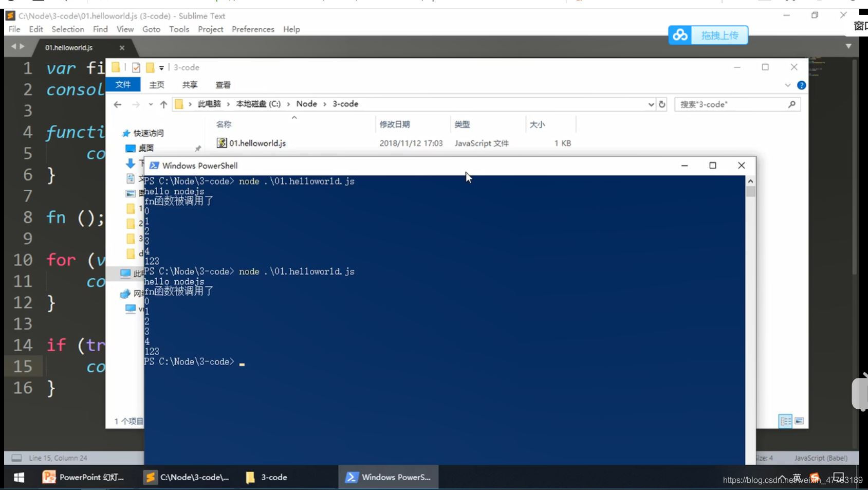Screen dimensions: 868x490
Task: Click the Sublime Text panel switcher icon in status bar
Action: coord(17,458)
